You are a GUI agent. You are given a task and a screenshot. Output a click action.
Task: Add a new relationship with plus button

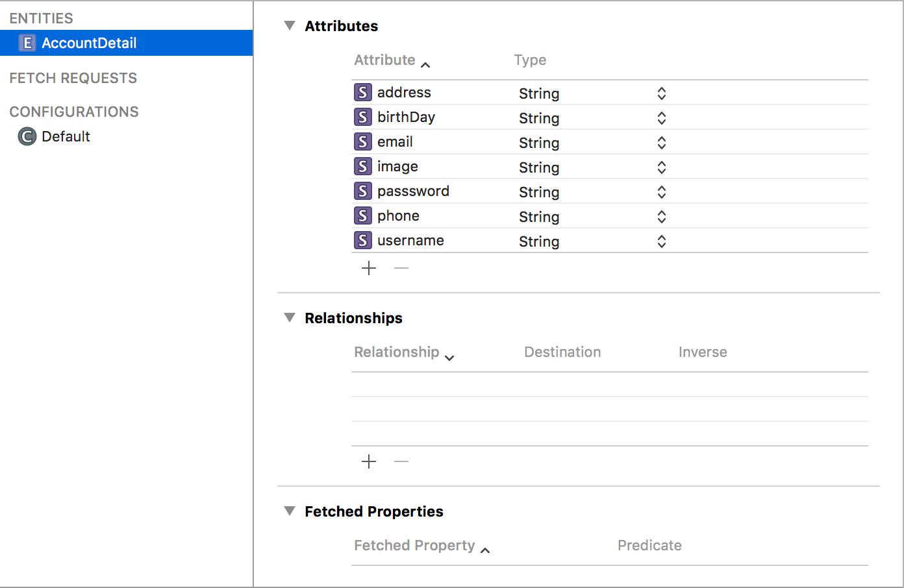[x=369, y=461]
